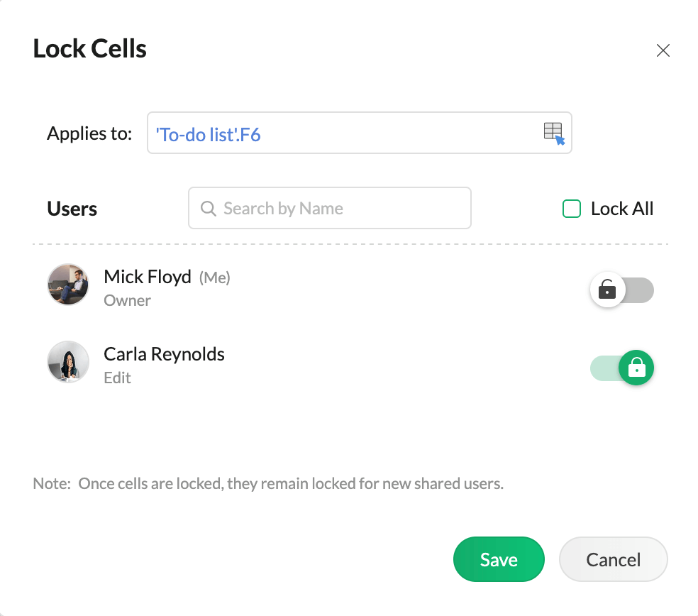Click the Lock Cells dialog title
This screenshot has height=616, width=698.
click(90, 49)
